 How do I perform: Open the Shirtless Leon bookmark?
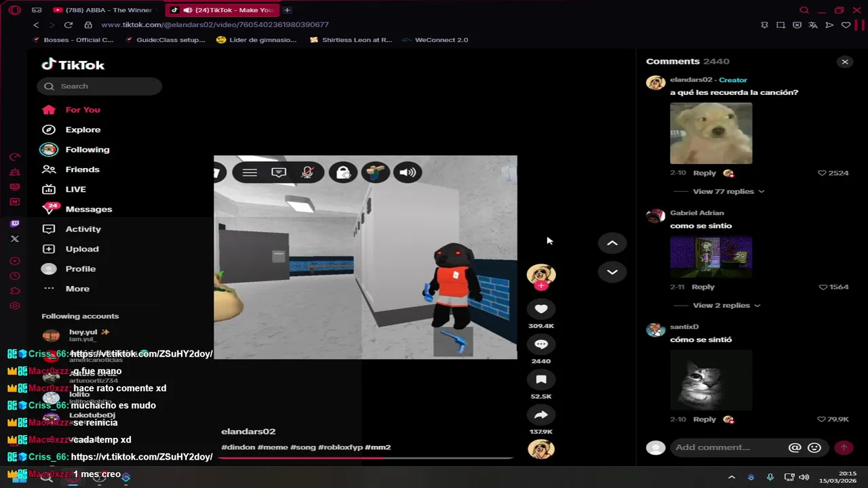coord(351,40)
